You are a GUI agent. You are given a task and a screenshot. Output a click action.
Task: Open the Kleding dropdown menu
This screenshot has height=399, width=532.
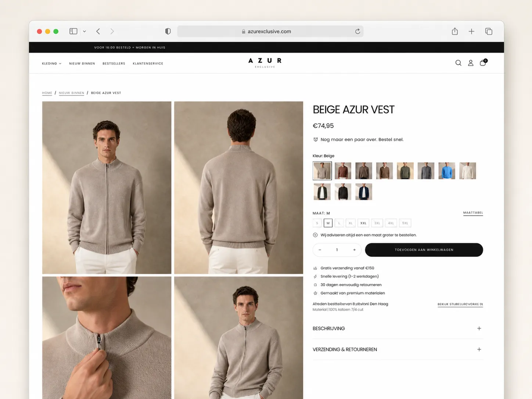51,64
